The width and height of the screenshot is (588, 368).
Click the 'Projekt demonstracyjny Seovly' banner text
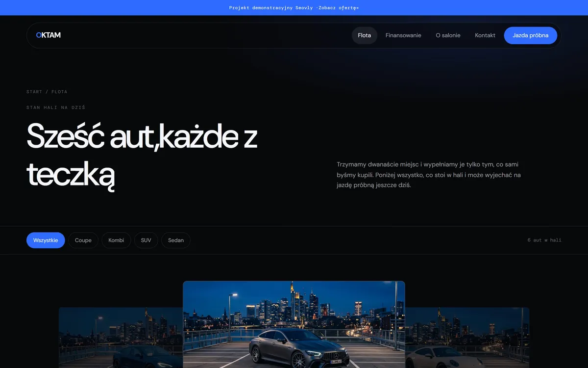tap(271, 8)
